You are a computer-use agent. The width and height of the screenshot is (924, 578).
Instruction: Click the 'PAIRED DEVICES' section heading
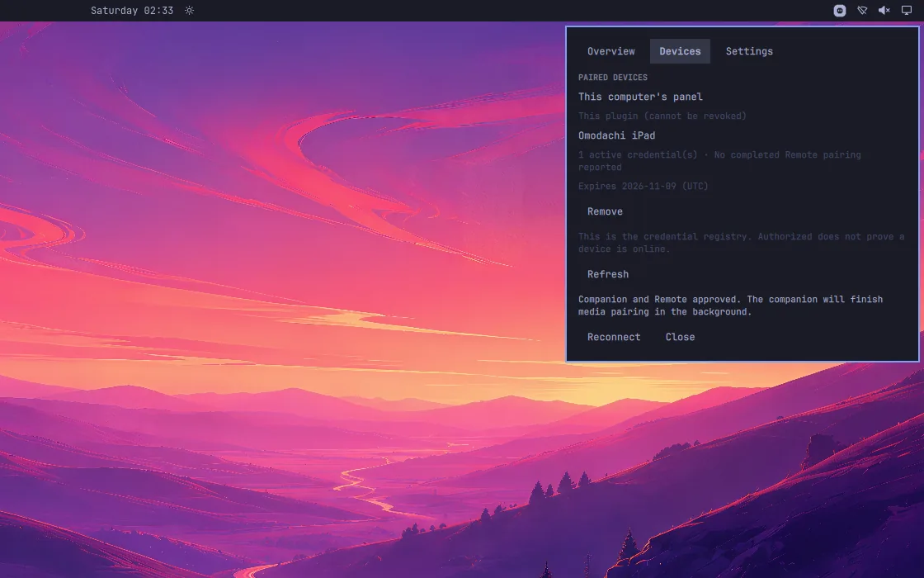click(613, 78)
